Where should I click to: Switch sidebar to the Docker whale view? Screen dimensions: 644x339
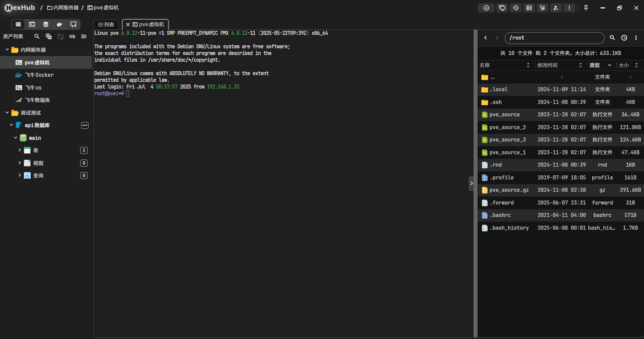pyautogui.click(x=59, y=24)
